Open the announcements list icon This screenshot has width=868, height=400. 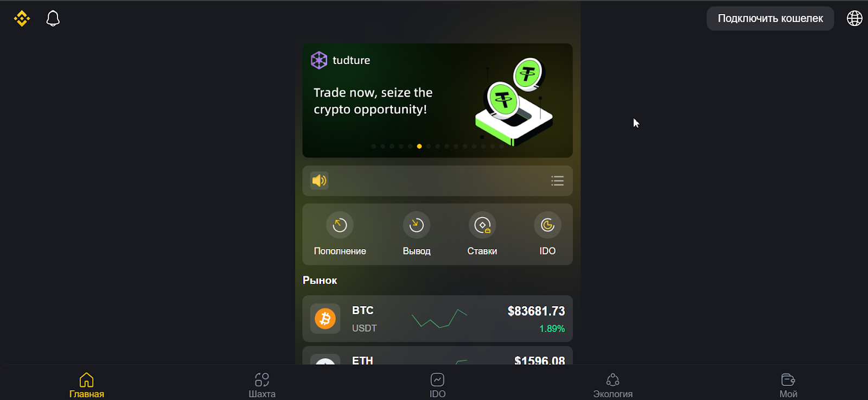tap(557, 181)
